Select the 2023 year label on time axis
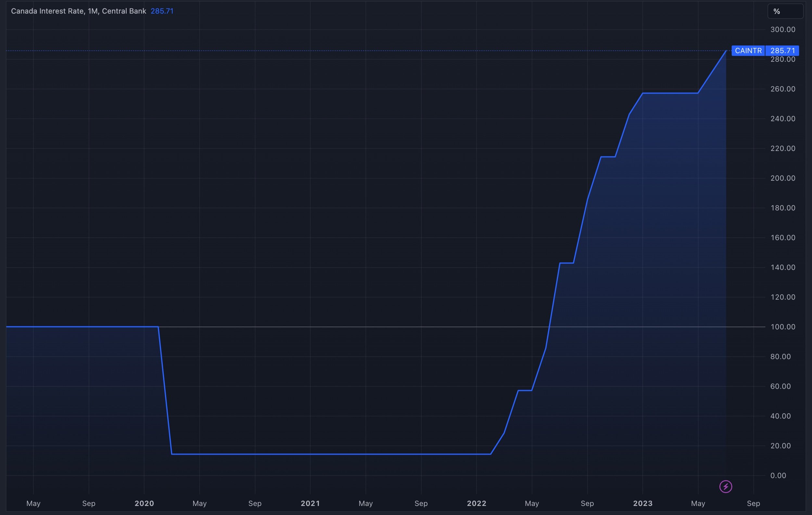Screen dimensions: 812x515 tap(643, 503)
